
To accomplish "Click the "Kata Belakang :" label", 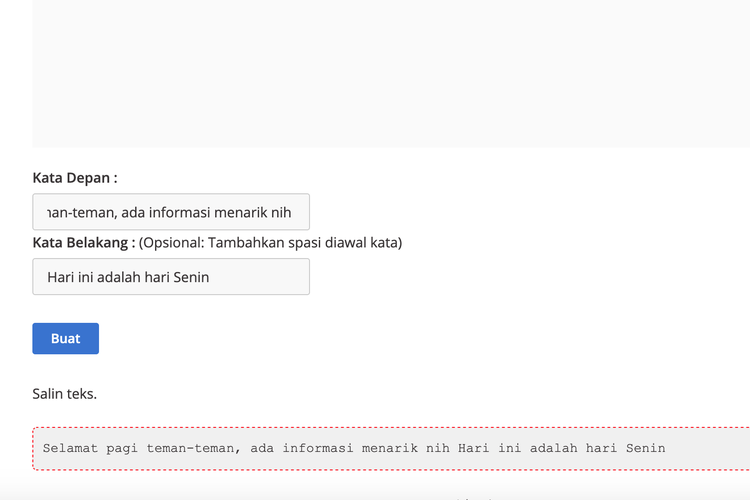I will coord(84,242).
